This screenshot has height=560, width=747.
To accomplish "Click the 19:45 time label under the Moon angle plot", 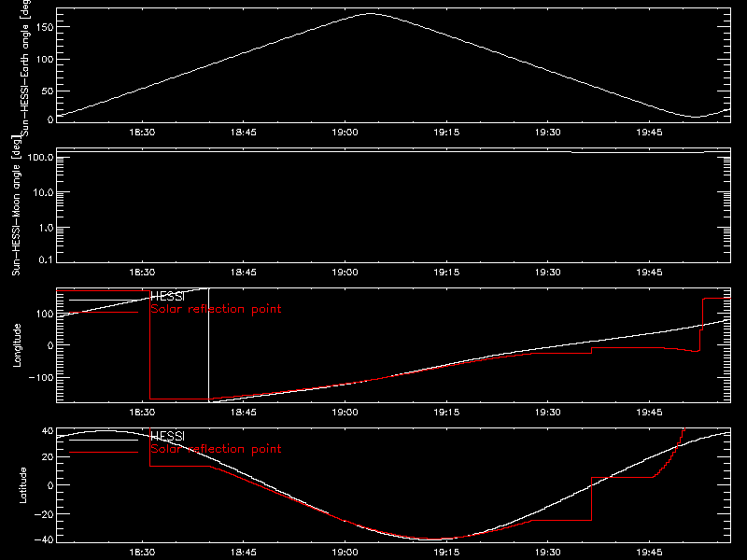I will point(649,273).
